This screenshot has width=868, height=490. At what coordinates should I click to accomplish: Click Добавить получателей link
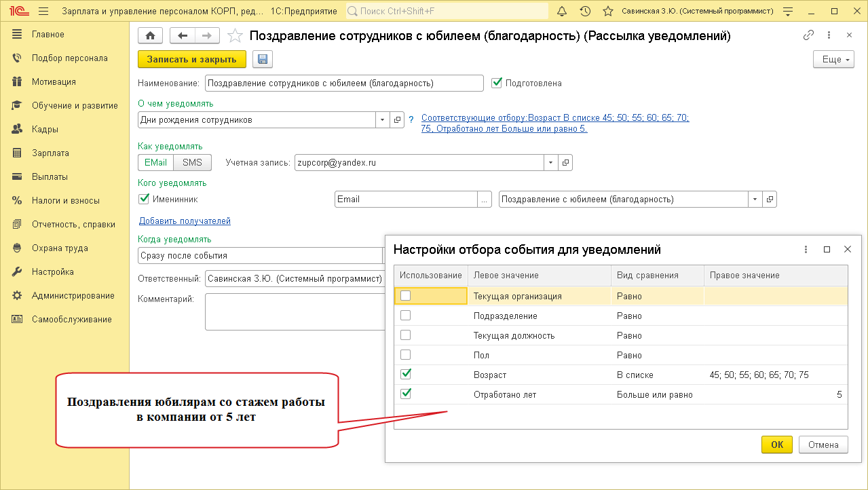point(185,221)
